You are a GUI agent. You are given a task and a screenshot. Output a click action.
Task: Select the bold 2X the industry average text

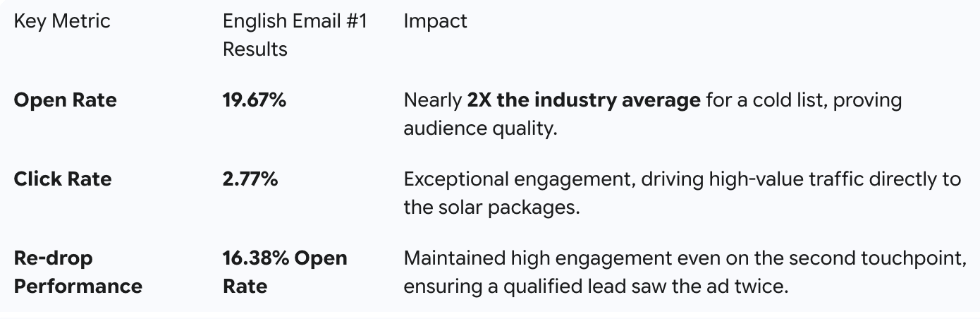point(584,100)
